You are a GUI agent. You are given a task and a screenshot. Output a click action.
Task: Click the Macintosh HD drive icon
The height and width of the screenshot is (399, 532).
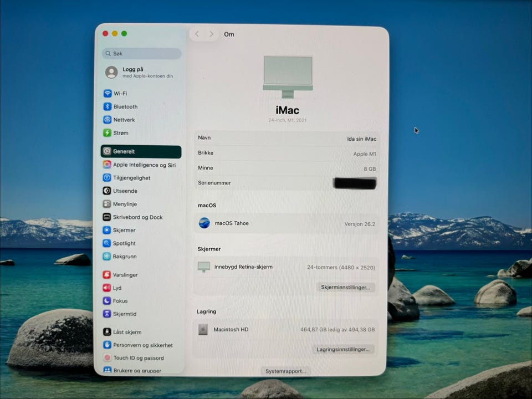click(203, 329)
